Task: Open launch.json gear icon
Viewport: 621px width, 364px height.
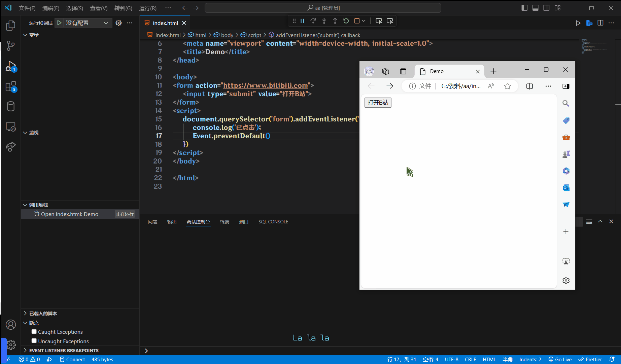Action: click(x=118, y=23)
